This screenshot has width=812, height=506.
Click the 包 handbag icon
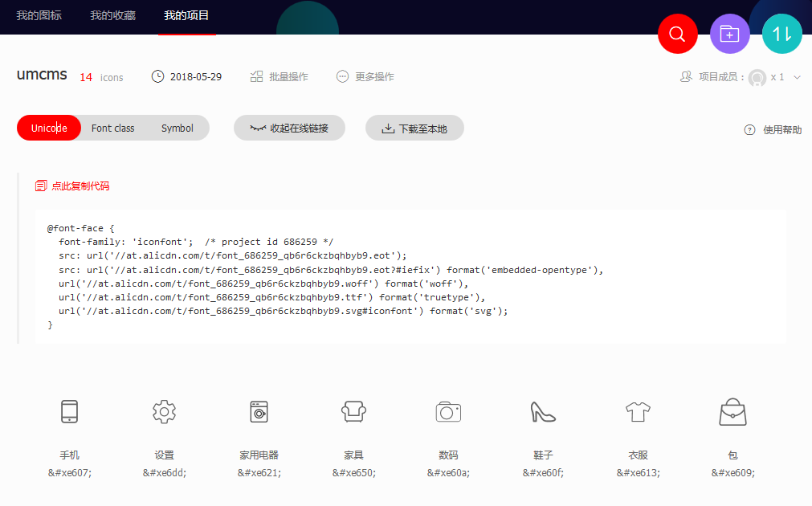[x=732, y=410]
